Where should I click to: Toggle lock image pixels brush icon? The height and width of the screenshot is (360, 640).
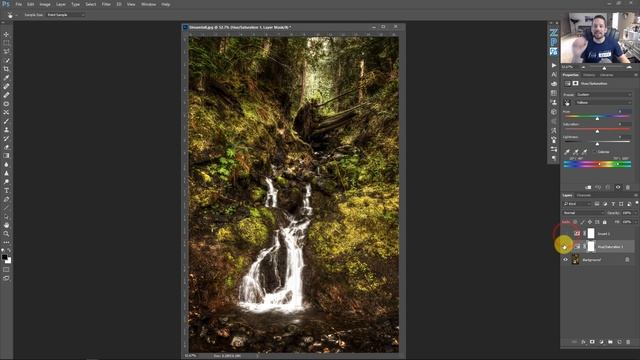[582, 222]
